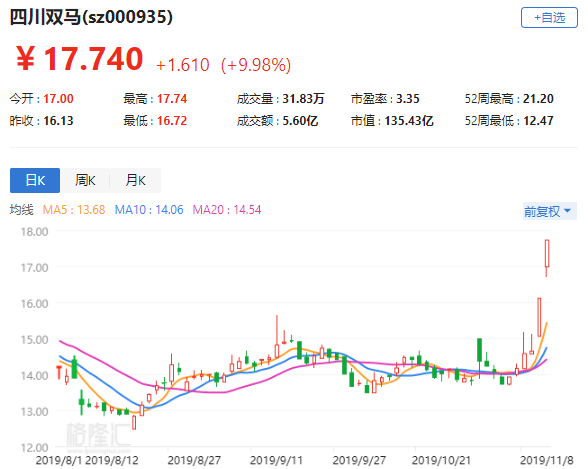The width and height of the screenshot is (588, 469).
Task: Select the 市值 value 135.43亿
Action: pyautogui.click(x=409, y=121)
